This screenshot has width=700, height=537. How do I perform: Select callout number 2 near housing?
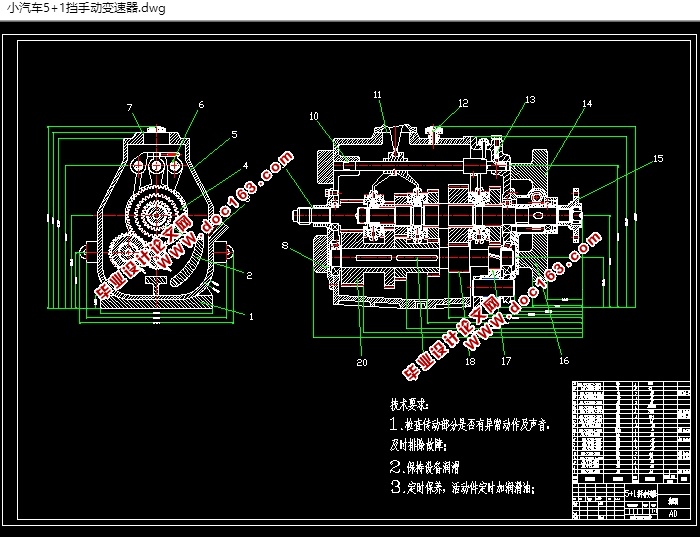249,275
